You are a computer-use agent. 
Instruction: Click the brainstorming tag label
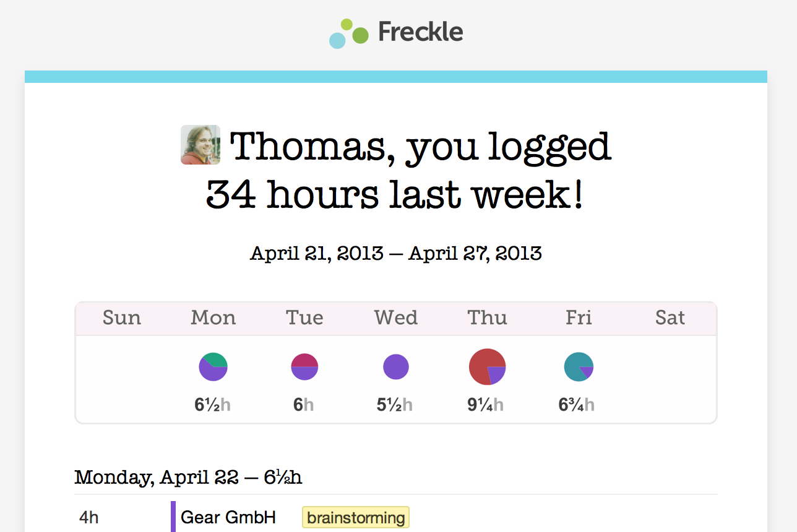pos(356,518)
